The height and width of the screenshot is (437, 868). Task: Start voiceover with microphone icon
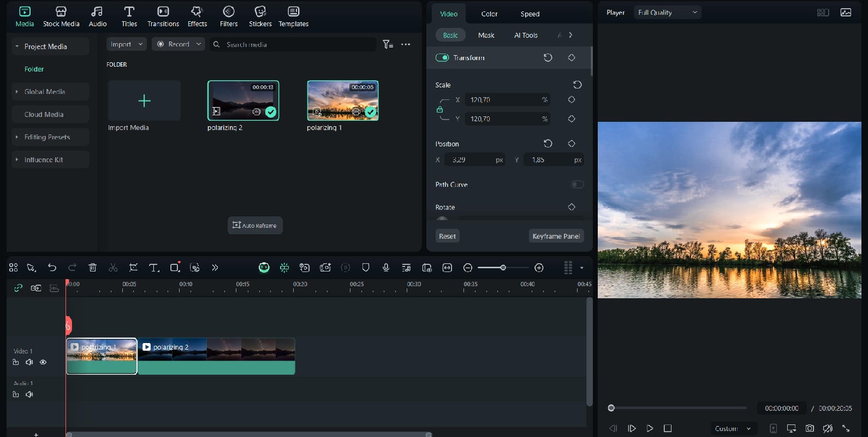coord(386,268)
